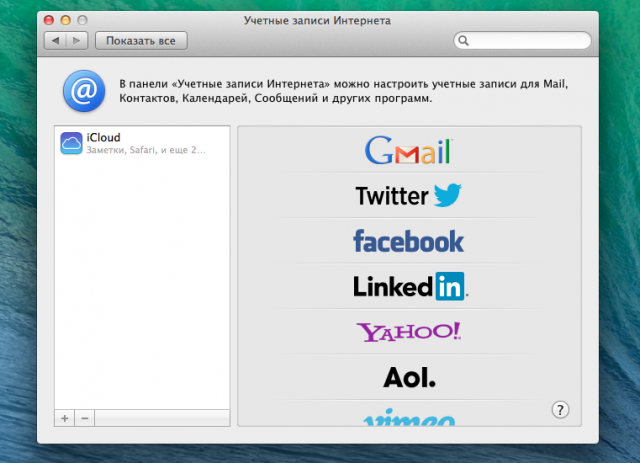Click the magnifier icon in the search field

[x=463, y=40]
